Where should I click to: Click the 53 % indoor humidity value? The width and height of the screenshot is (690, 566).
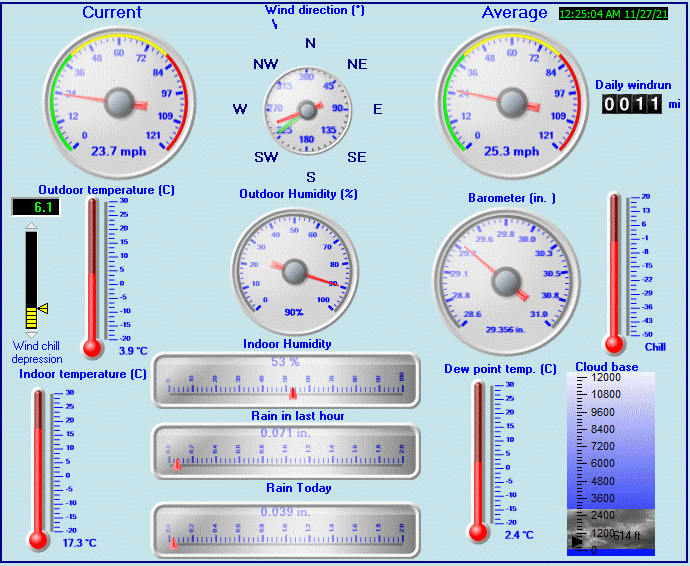tap(286, 362)
